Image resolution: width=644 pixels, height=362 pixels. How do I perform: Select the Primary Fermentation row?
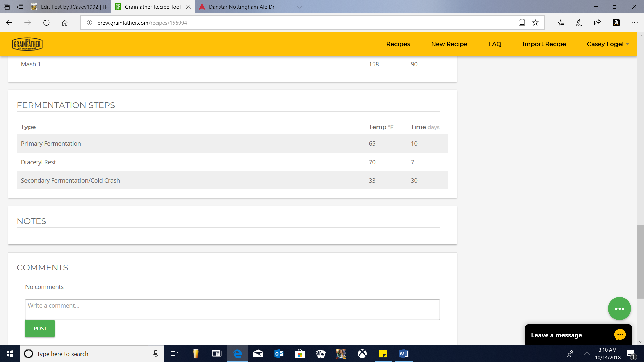tap(232, 143)
